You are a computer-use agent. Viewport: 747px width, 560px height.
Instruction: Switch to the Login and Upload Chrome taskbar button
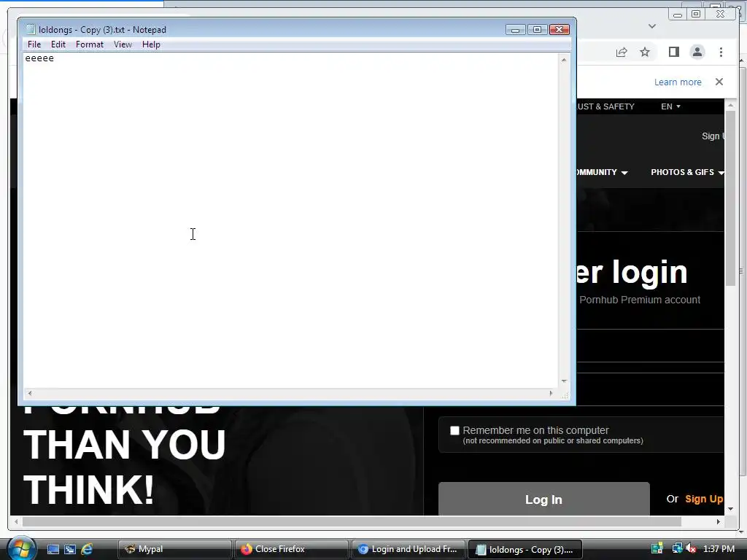[409, 550]
